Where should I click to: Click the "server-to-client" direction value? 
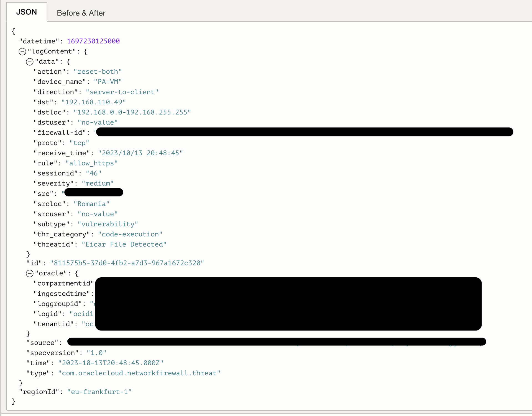(122, 92)
